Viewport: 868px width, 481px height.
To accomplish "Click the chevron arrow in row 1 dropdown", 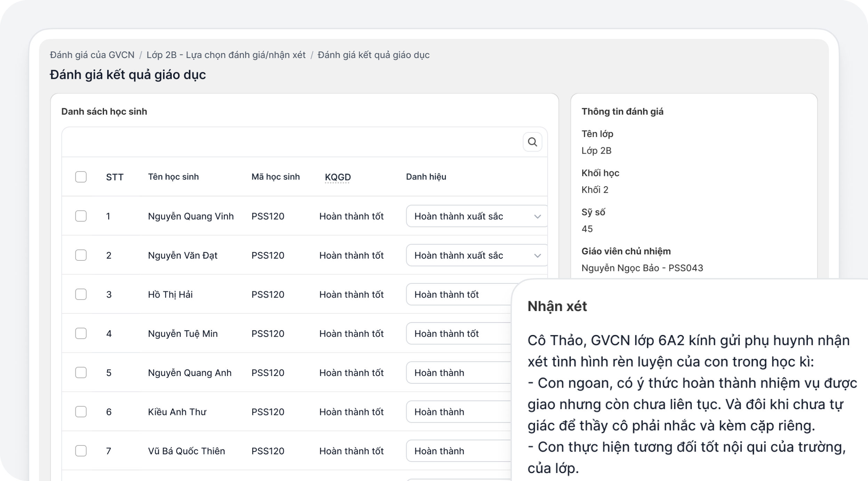I will pos(537,217).
